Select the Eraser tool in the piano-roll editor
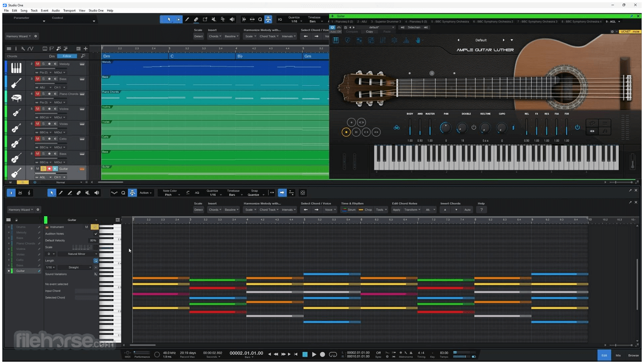Viewport: 644px width, 364px height. (x=79, y=193)
